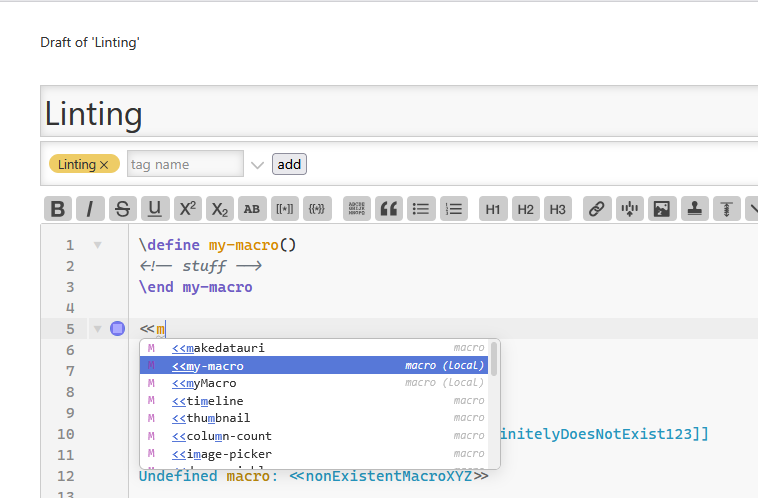Apply subscript formatting
The image size is (758, 498).
pos(219,209)
